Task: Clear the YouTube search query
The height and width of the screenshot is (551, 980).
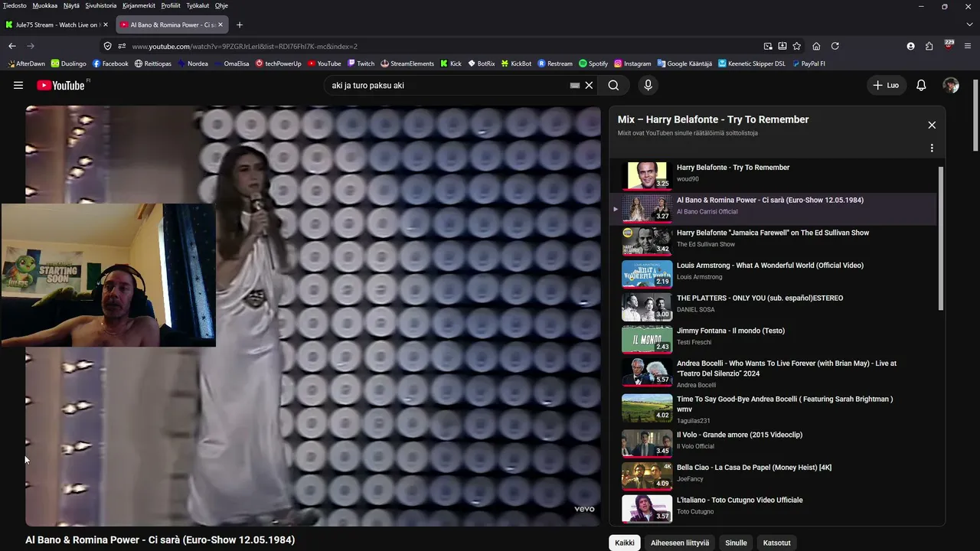Action: [589, 86]
